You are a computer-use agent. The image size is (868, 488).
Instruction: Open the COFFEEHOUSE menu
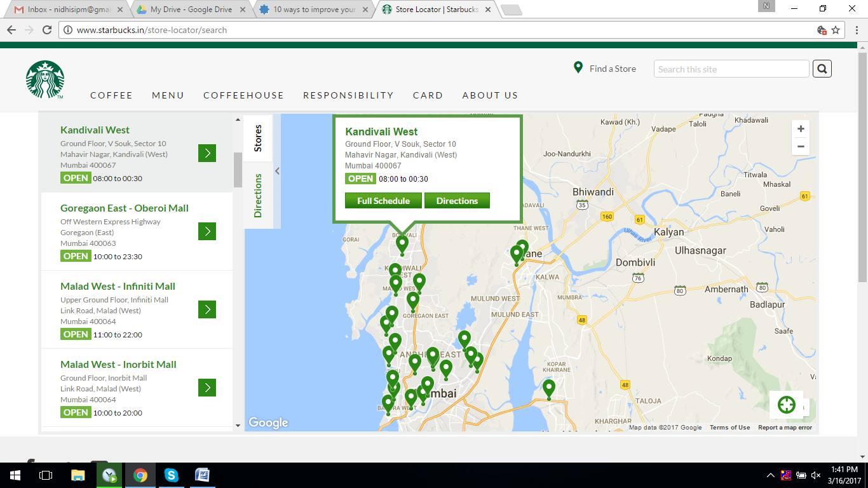[x=243, y=95]
